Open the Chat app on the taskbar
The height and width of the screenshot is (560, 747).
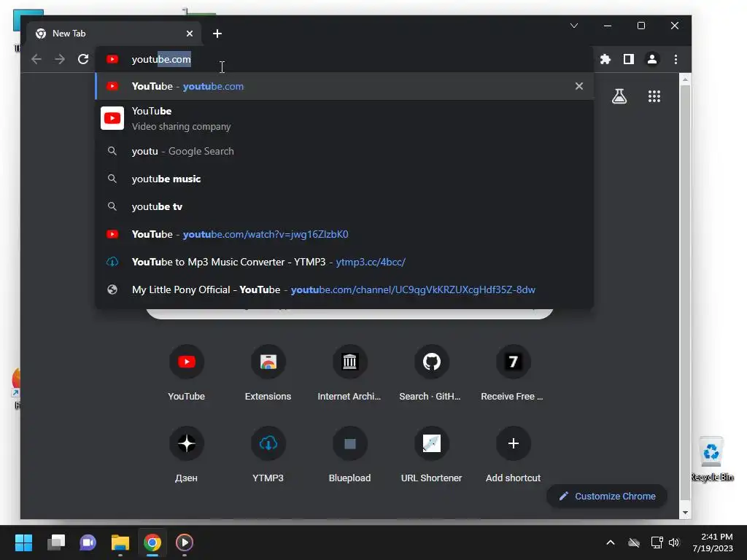click(x=88, y=542)
